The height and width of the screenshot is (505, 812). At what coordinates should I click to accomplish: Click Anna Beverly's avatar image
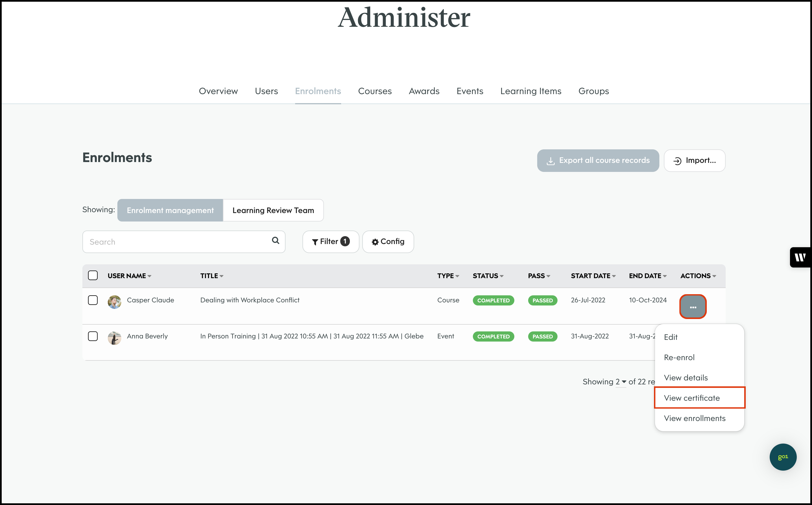(114, 338)
